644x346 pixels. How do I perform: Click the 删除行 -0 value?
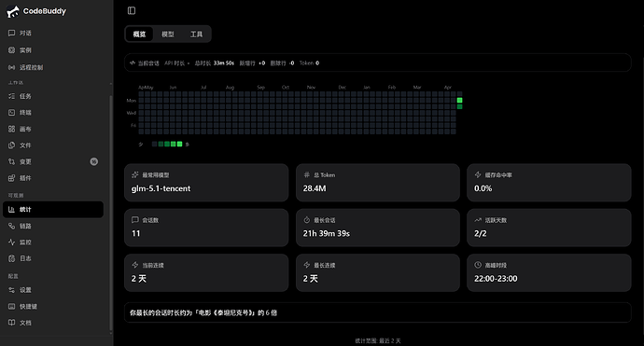(291, 63)
